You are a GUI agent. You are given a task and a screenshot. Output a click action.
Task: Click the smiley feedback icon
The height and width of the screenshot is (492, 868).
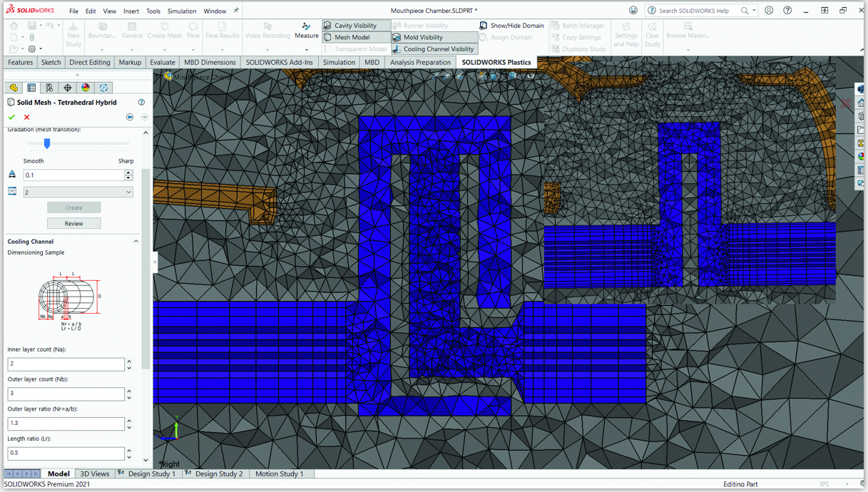pos(633,11)
